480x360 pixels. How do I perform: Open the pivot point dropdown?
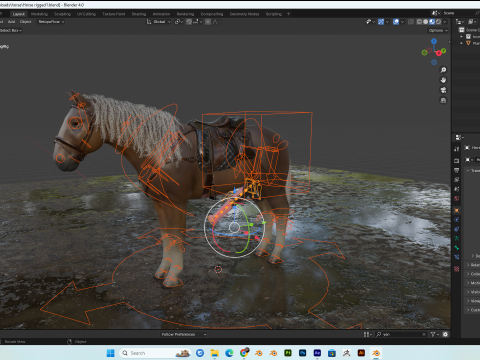tap(179, 22)
